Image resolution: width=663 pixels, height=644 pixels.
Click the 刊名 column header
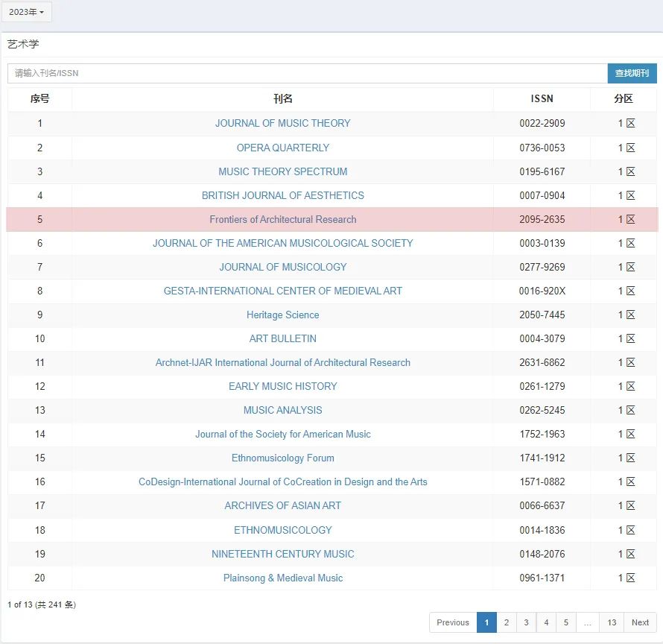pos(282,99)
